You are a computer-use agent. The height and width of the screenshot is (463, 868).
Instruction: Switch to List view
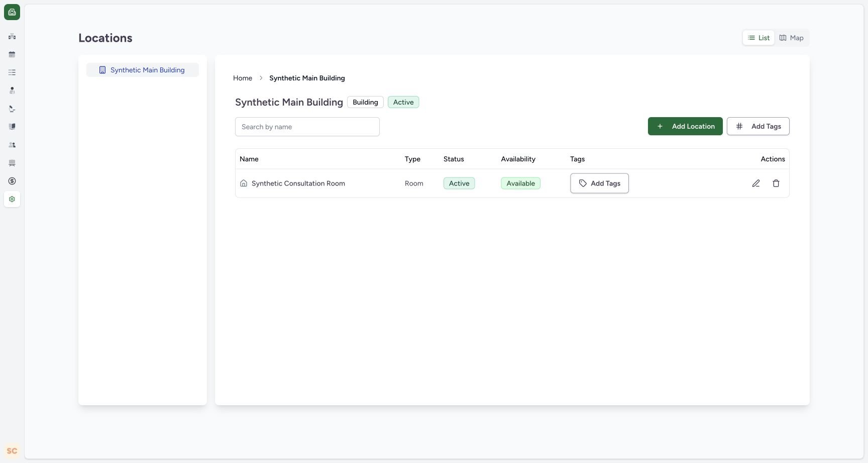point(759,38)
